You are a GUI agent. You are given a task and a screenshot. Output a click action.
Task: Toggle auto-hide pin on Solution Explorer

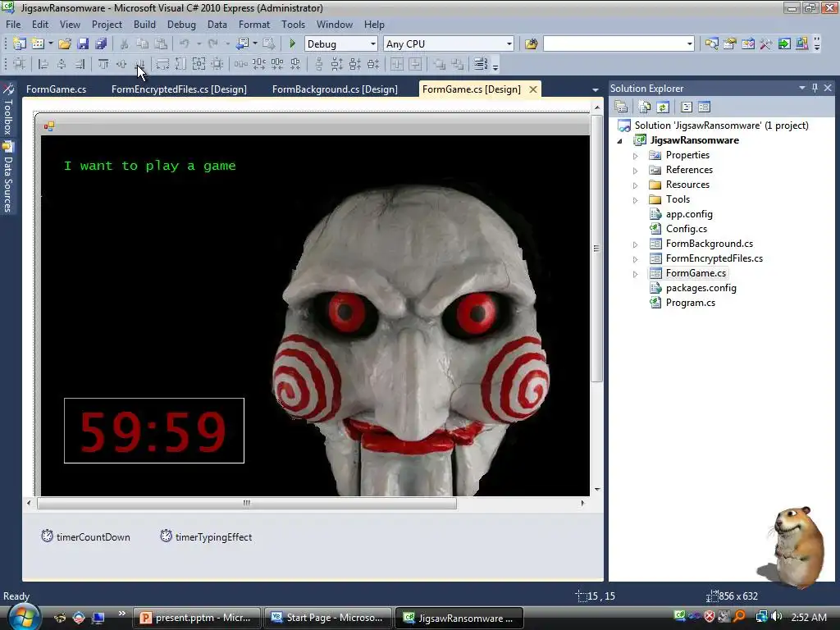point(815,88)
